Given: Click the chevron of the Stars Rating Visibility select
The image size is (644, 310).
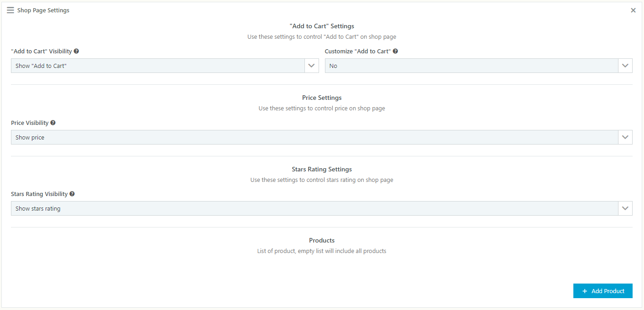Looking at the screenshot, I should click(x=625, y=208).
